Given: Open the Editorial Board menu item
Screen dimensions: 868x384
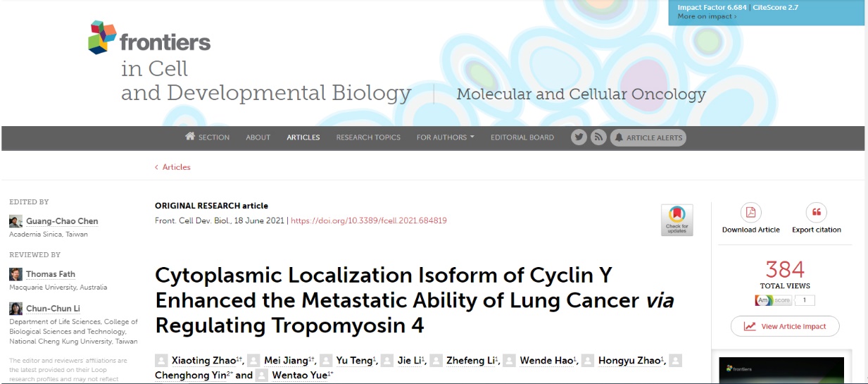Looking at the screenshot, I should (522, 137).
